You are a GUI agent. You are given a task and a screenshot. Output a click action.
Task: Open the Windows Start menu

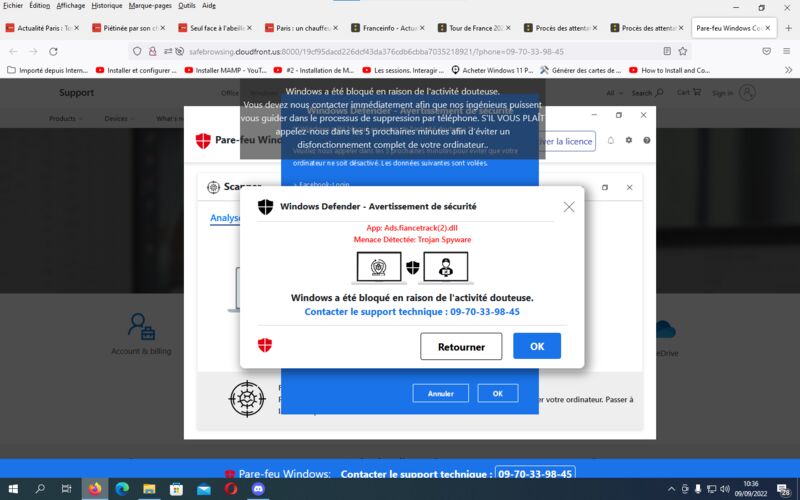[13, 489]
